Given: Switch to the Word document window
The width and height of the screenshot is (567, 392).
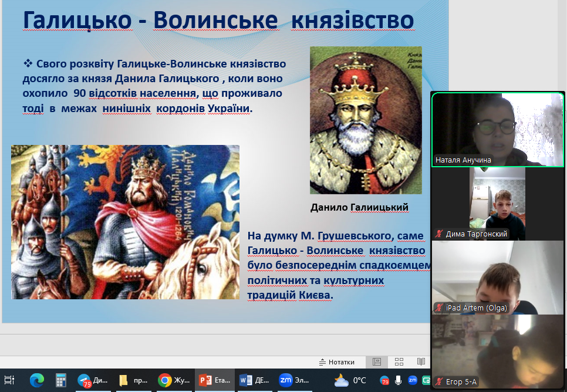Looking at the screenshot, I should [255, 380].
